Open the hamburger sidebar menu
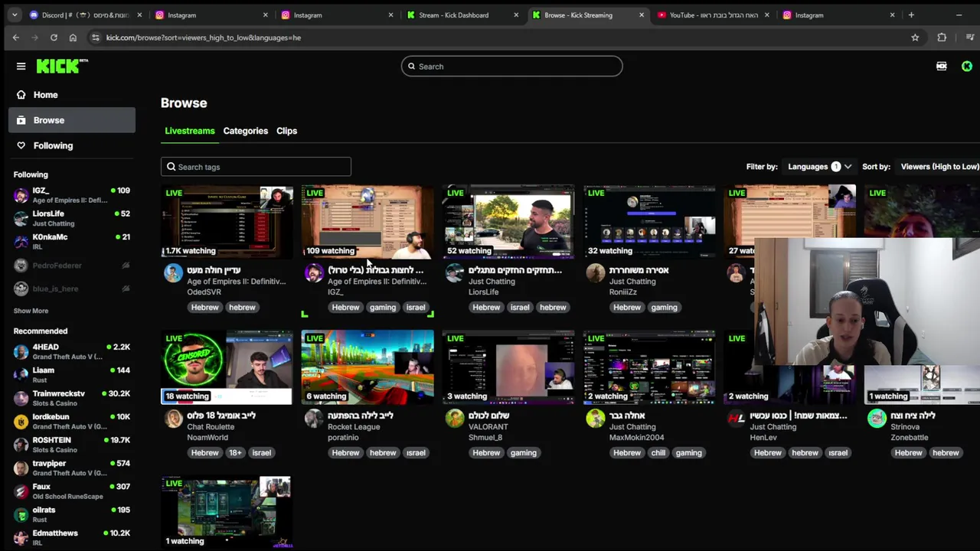 pos(21,67)
